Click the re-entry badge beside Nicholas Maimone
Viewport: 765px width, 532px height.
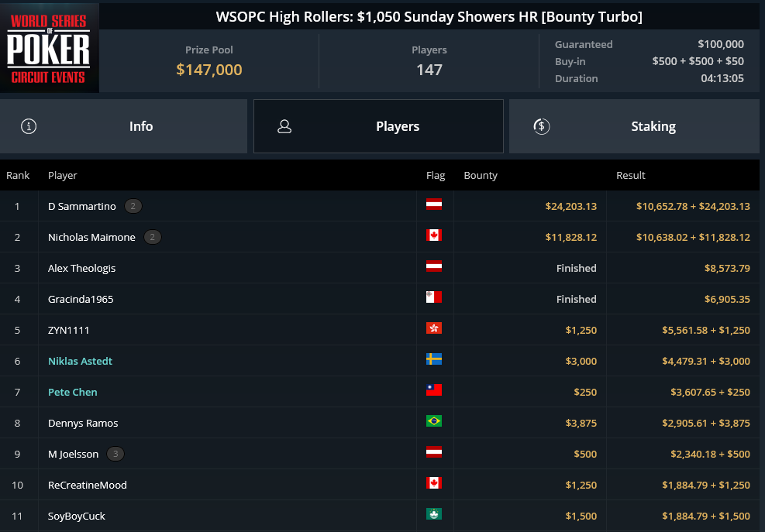[x=153, y=238]
